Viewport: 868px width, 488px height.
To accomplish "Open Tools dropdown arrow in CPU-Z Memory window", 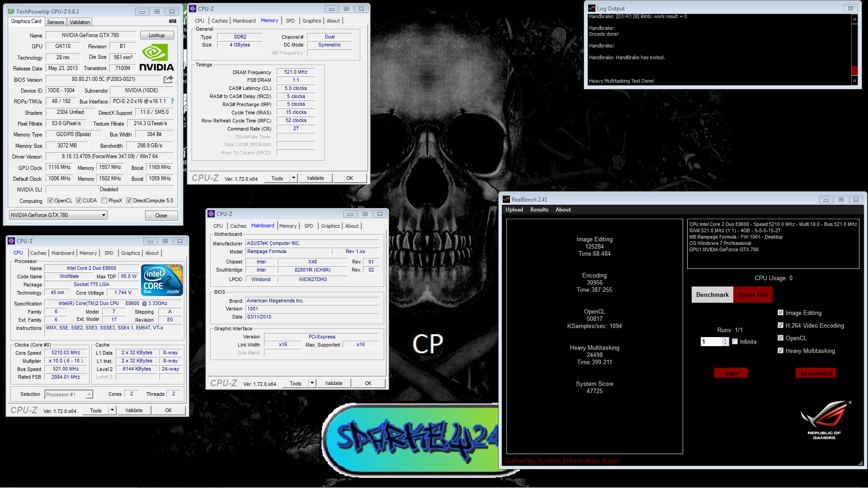I will tap(293, 178).
